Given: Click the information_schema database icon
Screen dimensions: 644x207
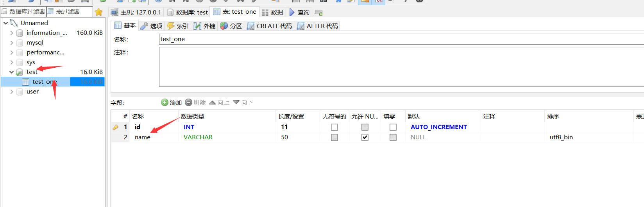Looking at the screenshot, I should pos(20,33).
